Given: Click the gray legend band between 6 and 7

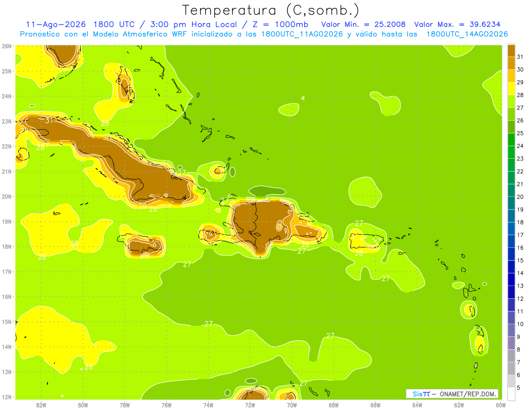Looking at the screenshot, I should coord(511,368).
